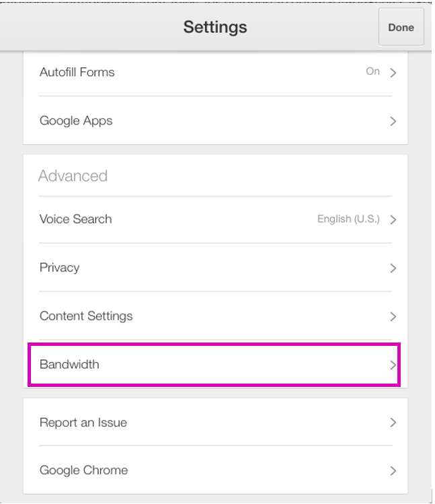Viewport: 435px width, 504px height.
Task: Click the Autofill Forms On status
Action: (x=372, y=71)
